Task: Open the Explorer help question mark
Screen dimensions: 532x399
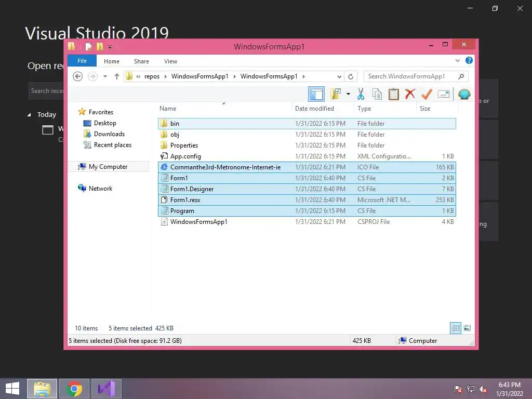Action: pos(469,60)
